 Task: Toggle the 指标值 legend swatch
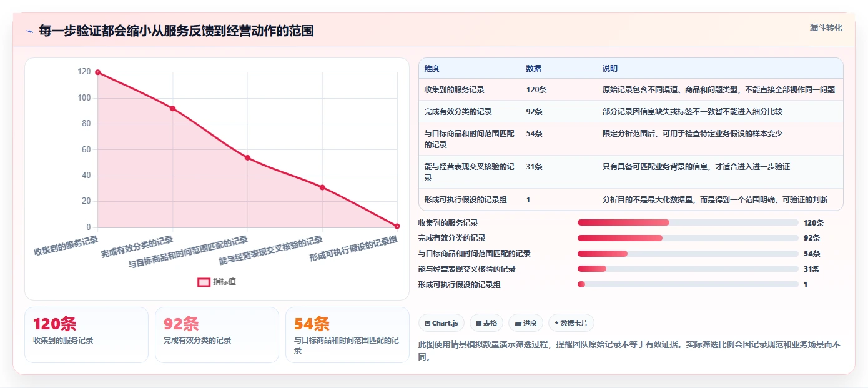tap(204, 282)
